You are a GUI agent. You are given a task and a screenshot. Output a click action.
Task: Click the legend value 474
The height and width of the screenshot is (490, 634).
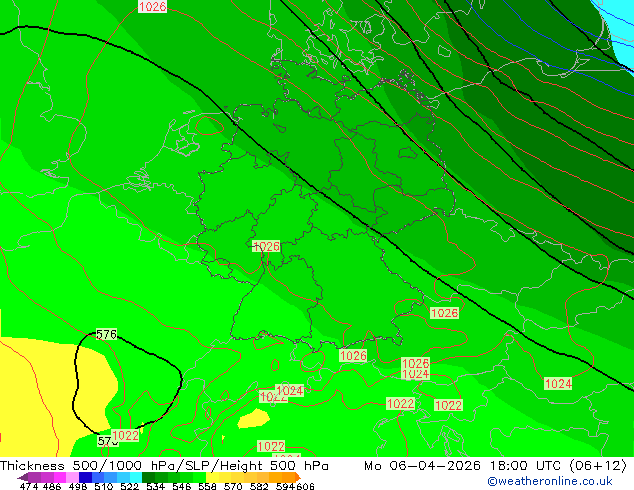click(29, 486)
